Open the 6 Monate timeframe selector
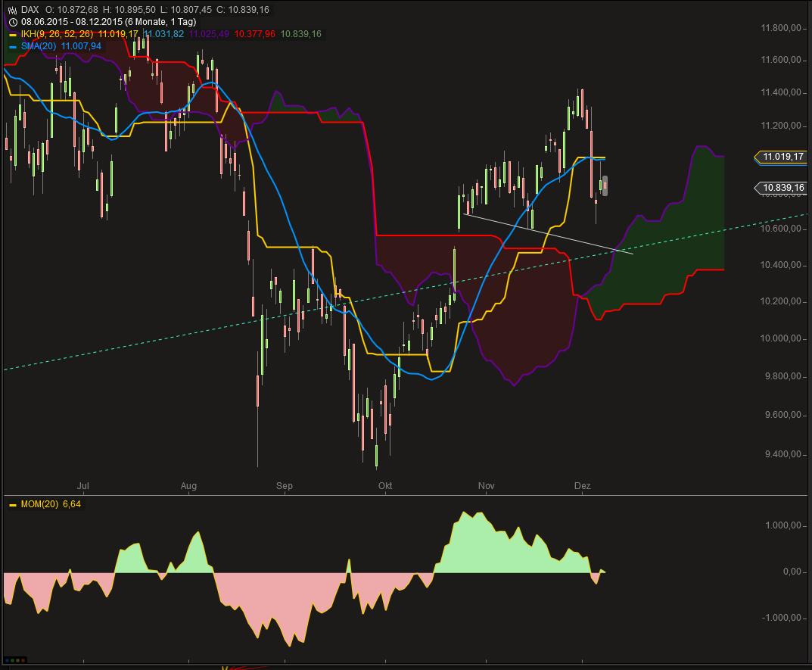Viewport: 812px width, 670px height. pyautogui.click(x=147, y=23)
